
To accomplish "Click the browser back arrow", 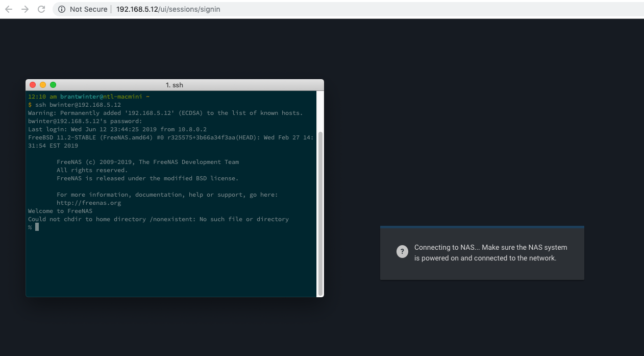I will pos(9,9).
